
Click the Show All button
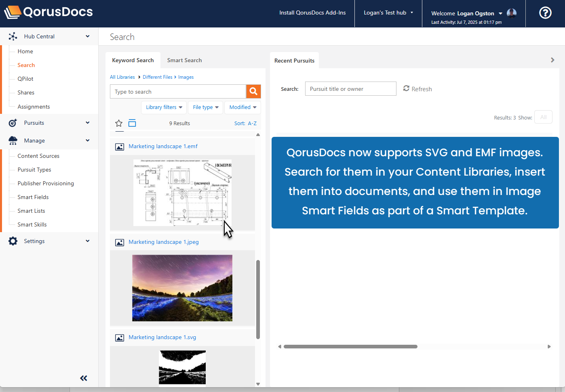tap(543, 117)
